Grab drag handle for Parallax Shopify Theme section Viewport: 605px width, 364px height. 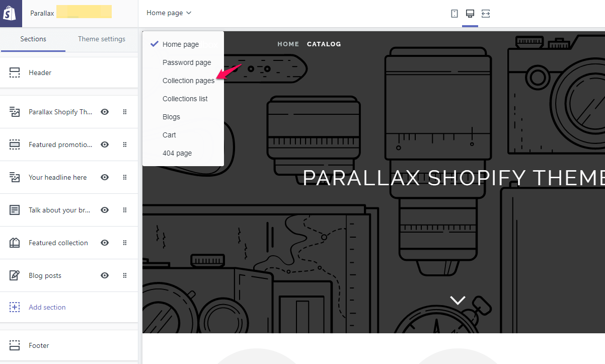[125, 112]
